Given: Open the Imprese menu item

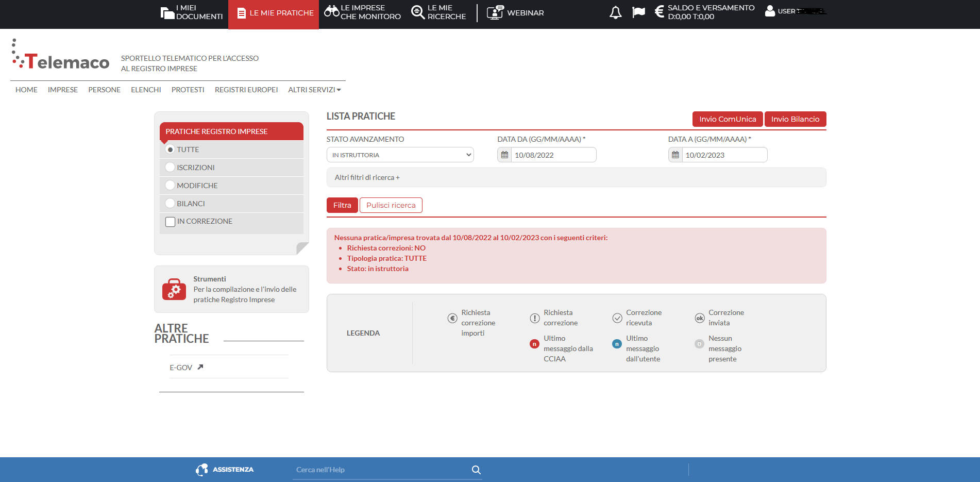Looking at the screenshot, I should click(x=63, y=90).
